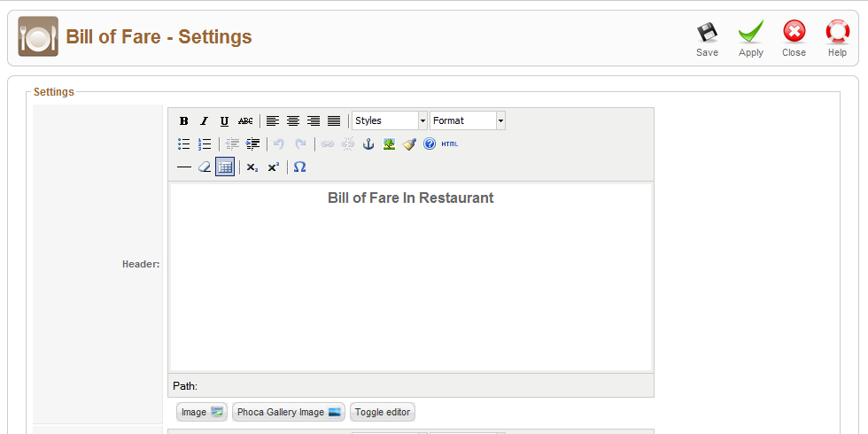Apply settings with the green checkmark
This screenshot has height=434, width=868.
click(x=751, y=32)
